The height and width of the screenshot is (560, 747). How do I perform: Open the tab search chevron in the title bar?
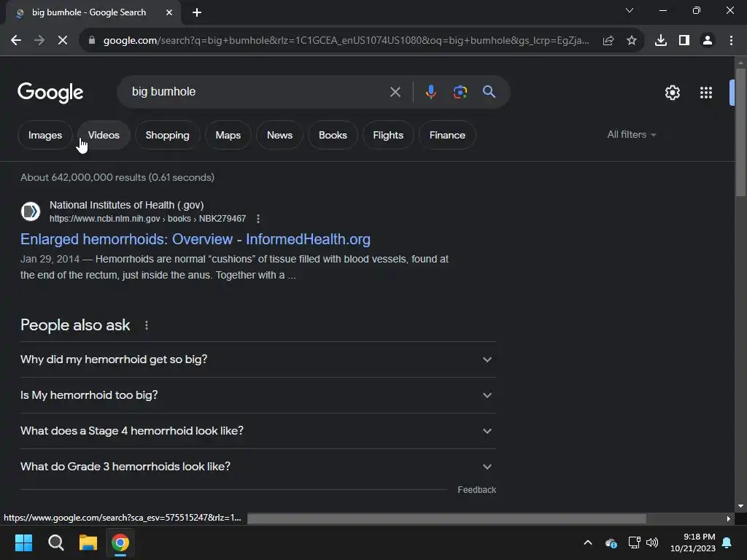click(x=630, y=10)
